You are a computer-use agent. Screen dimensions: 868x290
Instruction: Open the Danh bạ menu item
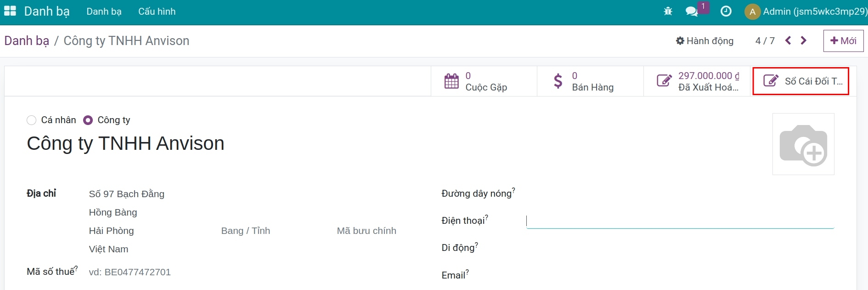[104, 11]
